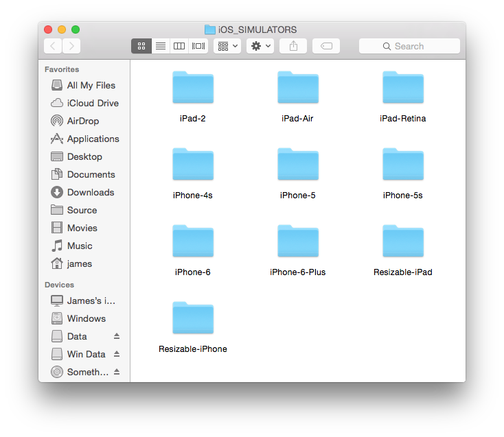Image resolution: width=504 pixels, height=437 pixels.
Task: Go to Desktop in sidebar
Action: click(x=84, y=156)
